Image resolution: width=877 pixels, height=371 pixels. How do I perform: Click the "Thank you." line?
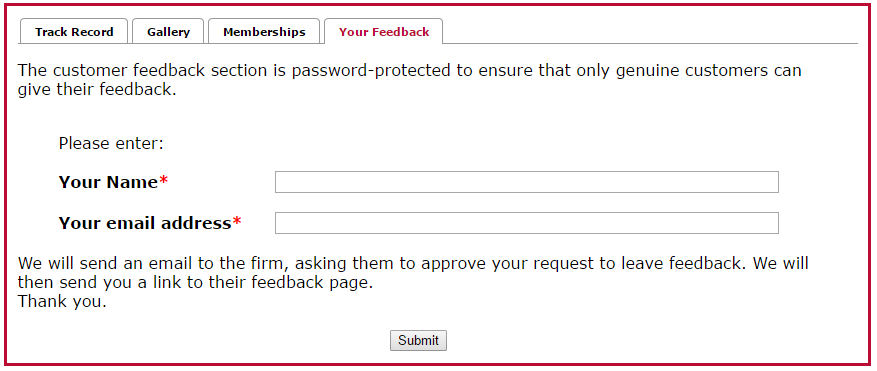(62, 302)
